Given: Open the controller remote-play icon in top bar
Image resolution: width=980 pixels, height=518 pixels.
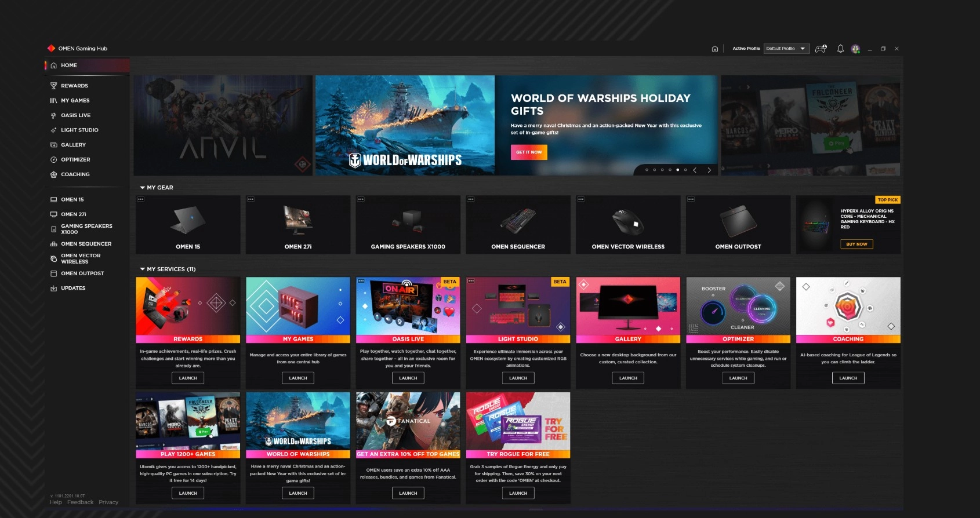Looking at the screenshot, I should (821, 49).
